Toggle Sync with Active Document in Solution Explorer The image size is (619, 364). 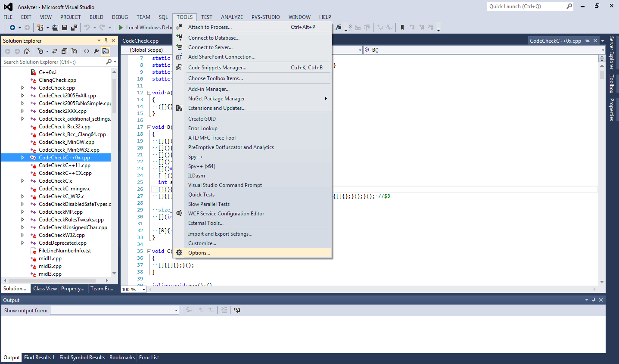point(55,51)
